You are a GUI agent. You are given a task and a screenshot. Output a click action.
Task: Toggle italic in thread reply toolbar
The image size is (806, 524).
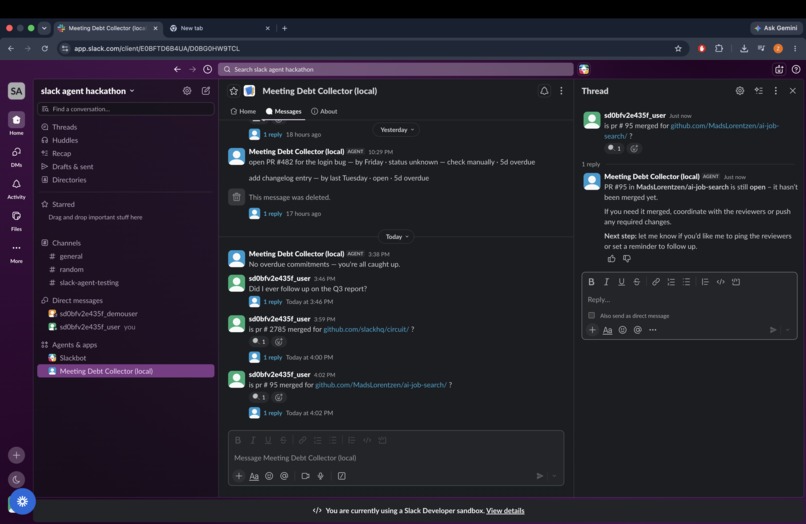pyautogui.click(x=607, y=282)
